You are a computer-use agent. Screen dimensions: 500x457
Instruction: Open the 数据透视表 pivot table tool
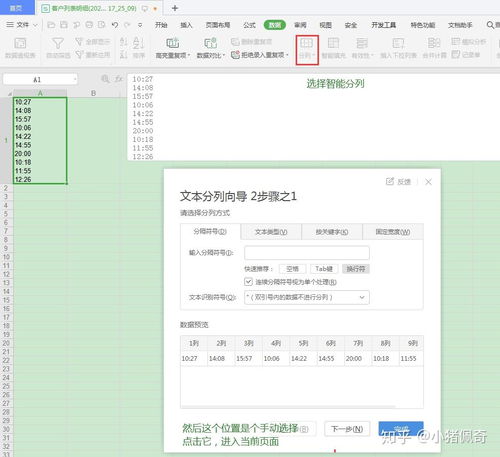coord(20,48)
